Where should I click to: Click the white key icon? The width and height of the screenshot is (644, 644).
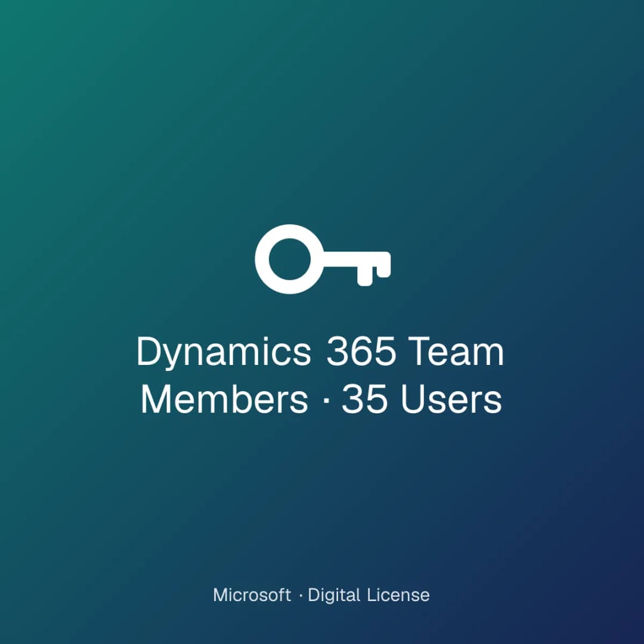[x=323, y=259]
